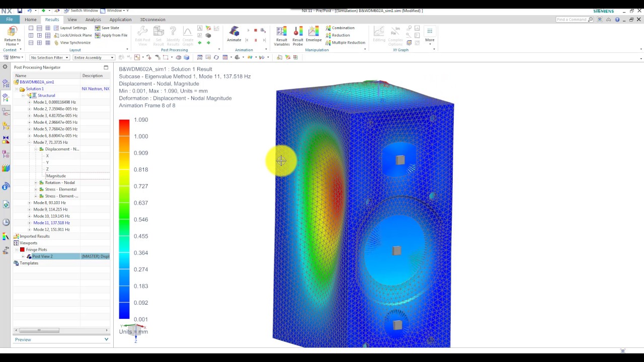This screenshot has height=362, width=644.
Task: Click the single-view layout icon
Action: (x=31, y=28)
